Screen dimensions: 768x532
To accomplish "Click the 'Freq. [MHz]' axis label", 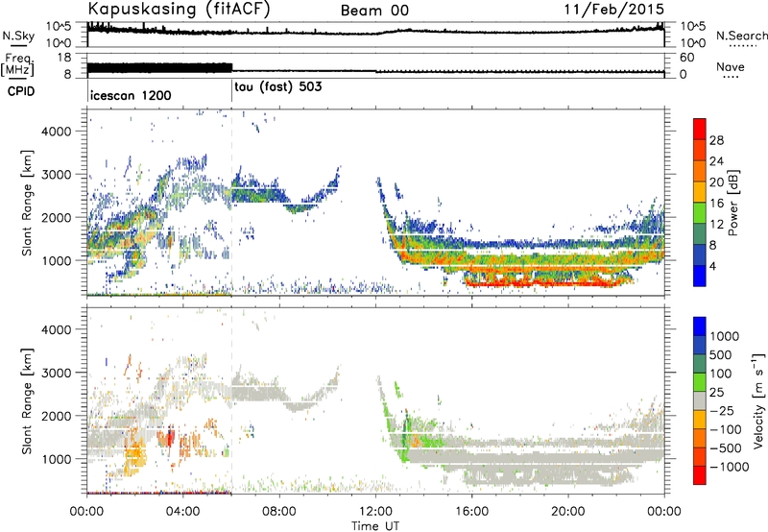I will click(17, 65).
